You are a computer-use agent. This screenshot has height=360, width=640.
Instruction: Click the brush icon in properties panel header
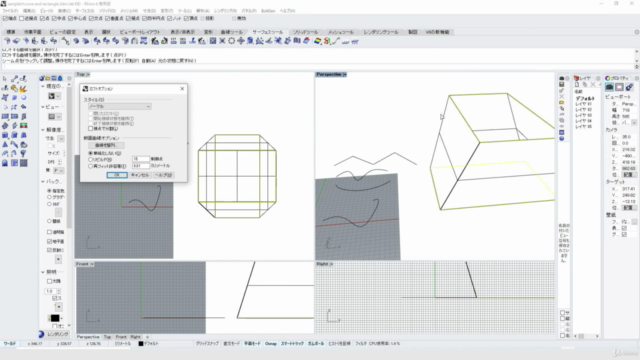click(x=629, y=87)
